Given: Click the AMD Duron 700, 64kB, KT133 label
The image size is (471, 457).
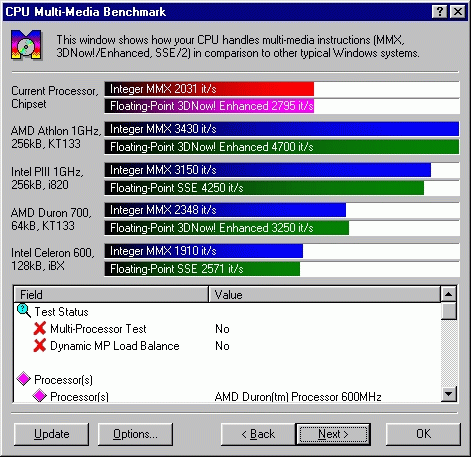Looking at the screenshot, I should 51,219.
